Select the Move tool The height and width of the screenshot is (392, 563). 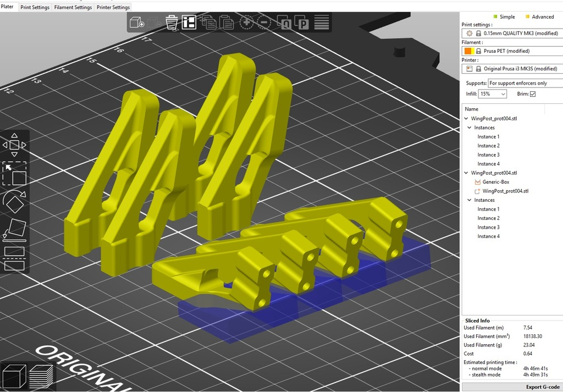pyautogui.click(x=14, y=144)
